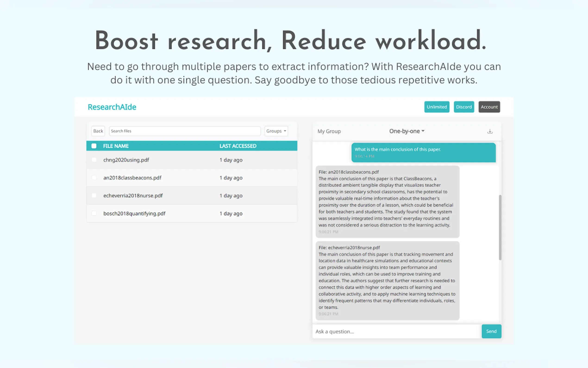Click the FILE NAME column header

[116, 146]
